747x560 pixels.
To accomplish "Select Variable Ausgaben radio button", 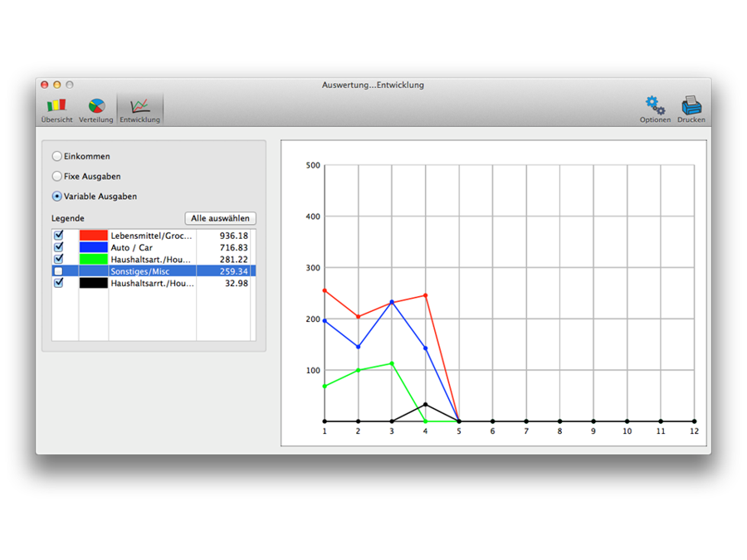I will (x=57, y=197).
